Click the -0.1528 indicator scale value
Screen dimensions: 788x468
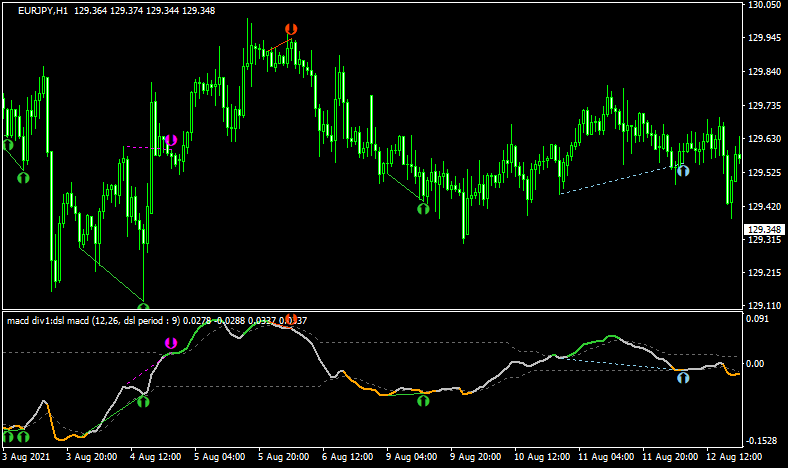pos(761,441)
